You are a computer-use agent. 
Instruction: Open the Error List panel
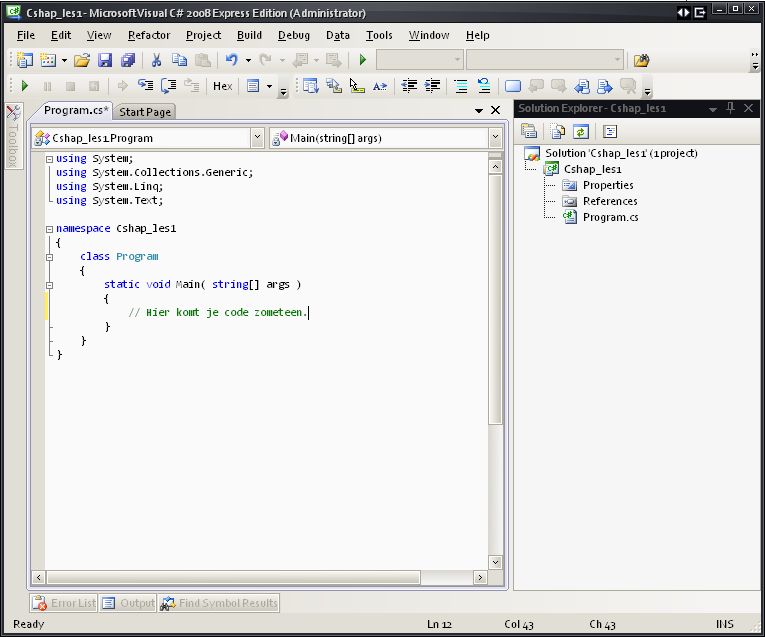click(63, 603)
